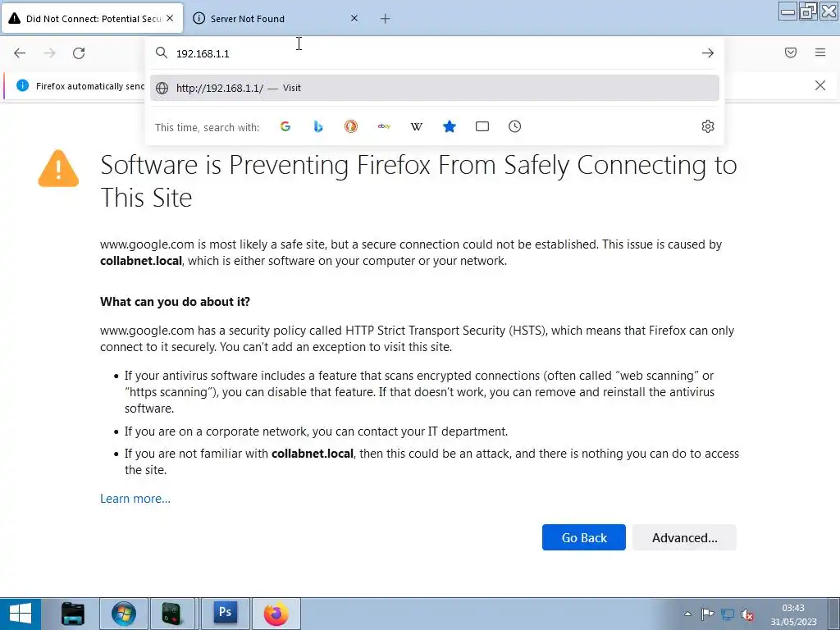Close the Did Not Connect tab
Viewport: 840px width, 630px height.
tap(170, 18)
